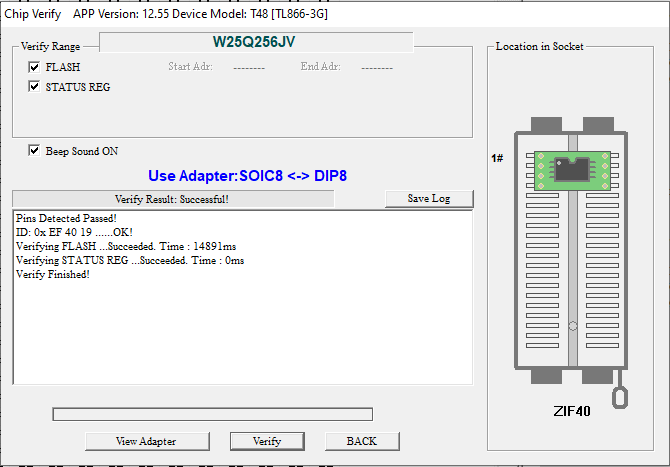The width and height of the screenshot is (670, 467).
Task: Click the "Location in Socket" group label
Action: click(539, 46)
